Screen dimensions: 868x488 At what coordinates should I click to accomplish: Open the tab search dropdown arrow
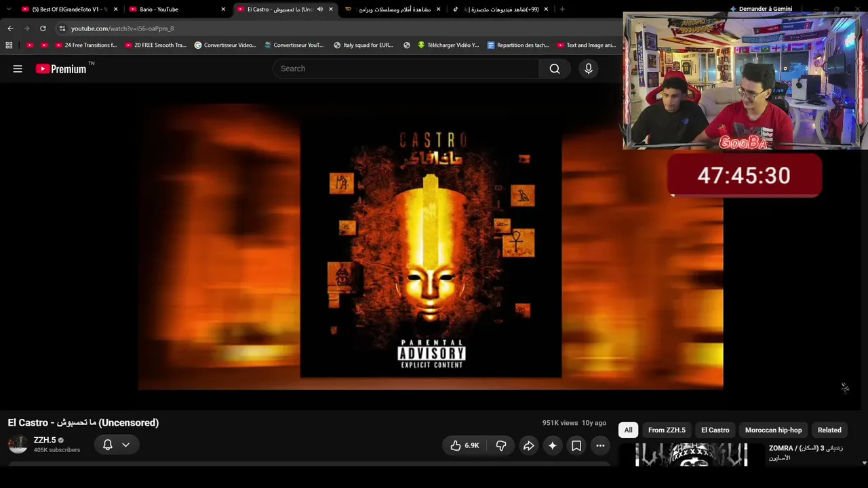9,9
